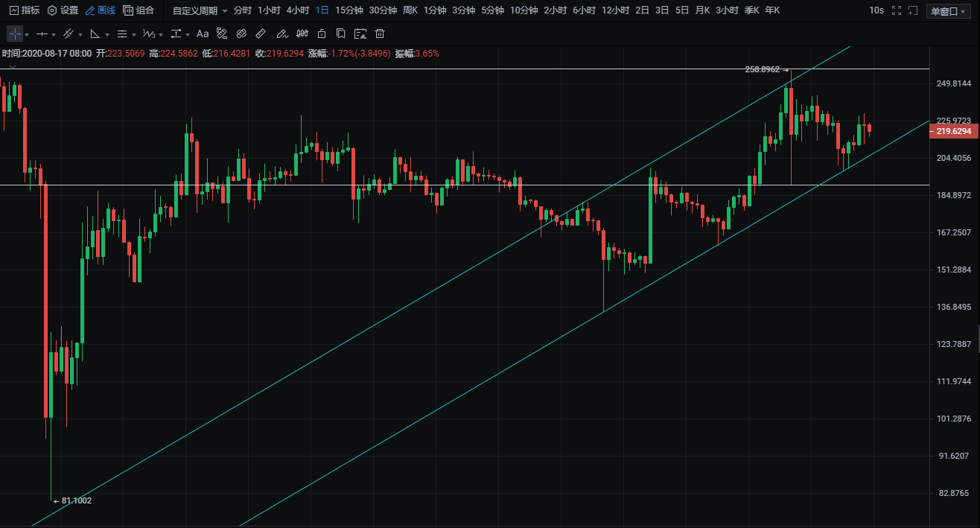Click the current price label 219.6294
The width and height of the screenshot is (980, 528).
point(953,131)
